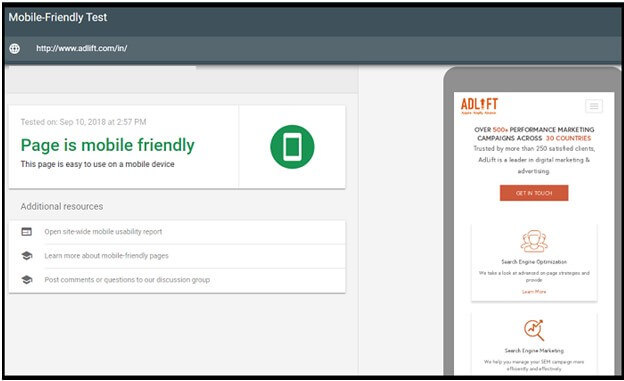Click the AdLift logo in preview
Image resolution: width=624 pixels, height=381 pixels.
(x=479, y=106)
